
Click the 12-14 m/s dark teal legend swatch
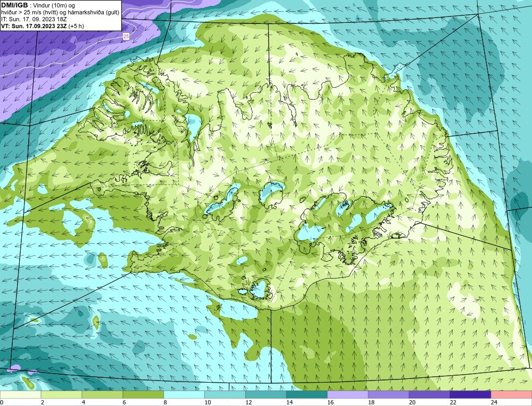[266, 395]
